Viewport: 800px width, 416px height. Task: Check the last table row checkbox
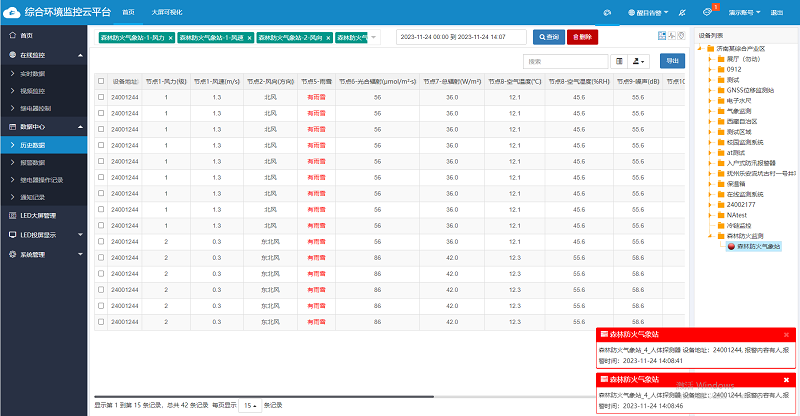101,322
